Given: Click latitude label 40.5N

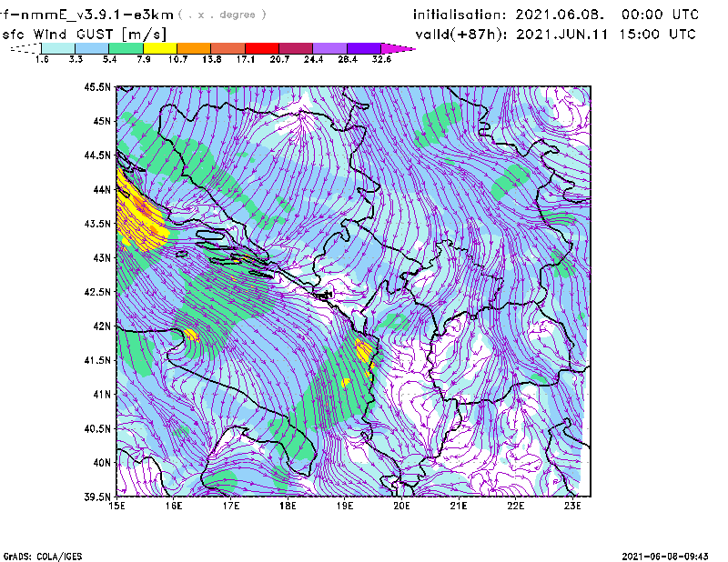Looking at the screenshot, I should click(97, 429).
